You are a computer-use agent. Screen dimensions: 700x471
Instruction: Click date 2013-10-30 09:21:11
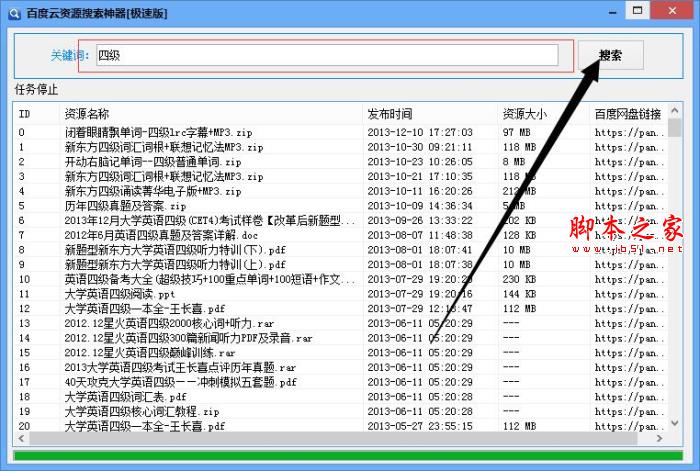pyautogui.click(x=420, y=147)
